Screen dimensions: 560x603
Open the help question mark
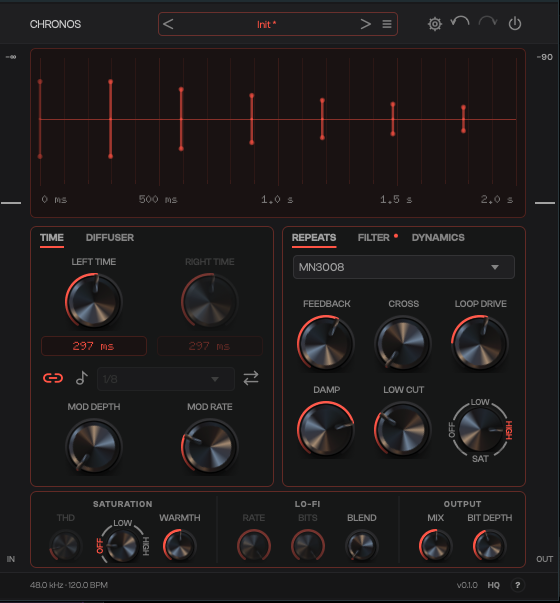tap(518, 585)
